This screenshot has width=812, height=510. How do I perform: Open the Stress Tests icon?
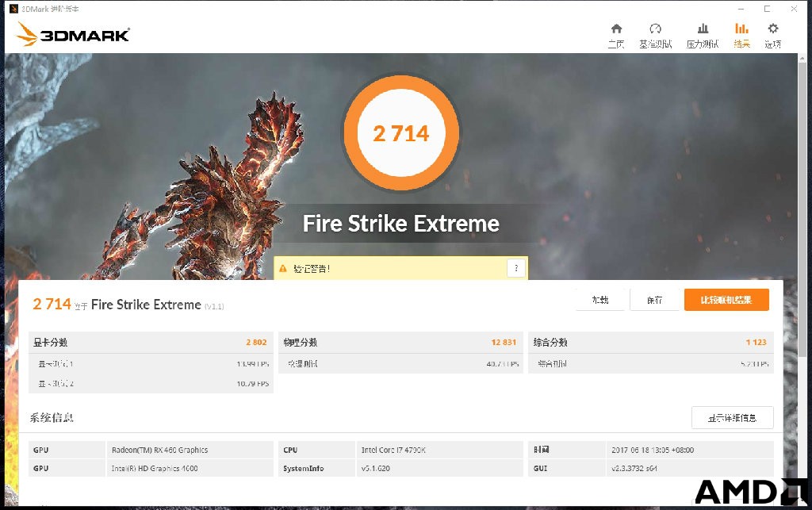click(x=703, y=29)
